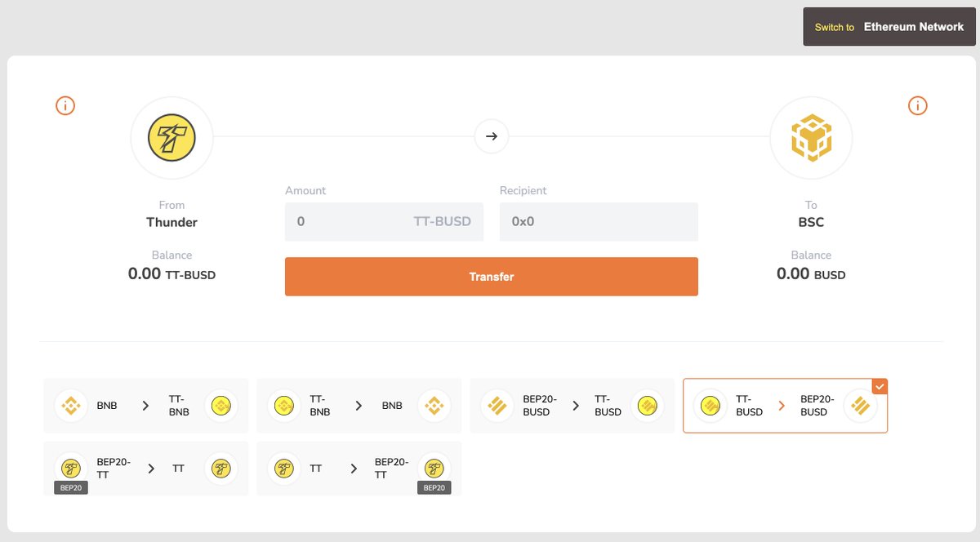Viewport: 980px width, 542px height.
Task: Click the orange Transfer button
Action: tap(492, 277)
